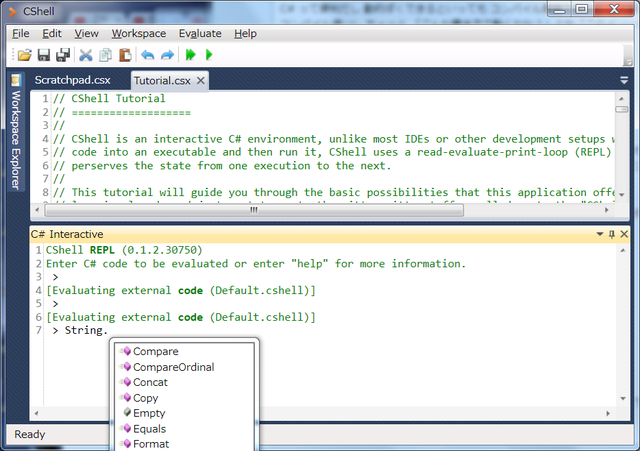Close the Tutorial.csx tab
The image size is (640, 451).
pos(200,80)
